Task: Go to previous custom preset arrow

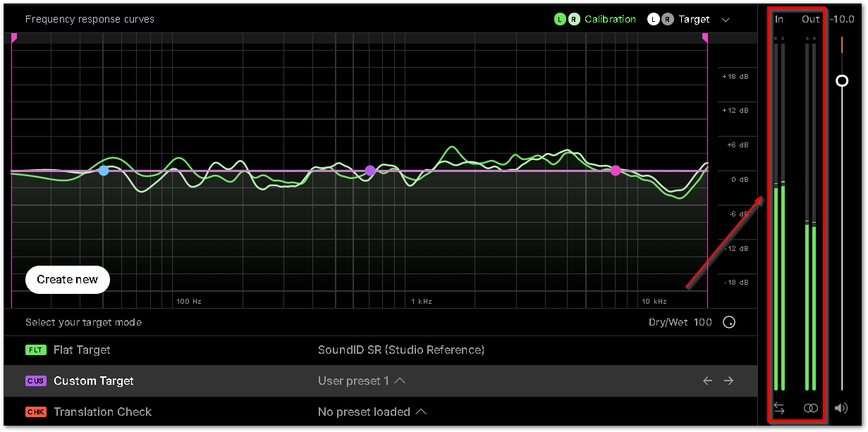Action: [x=708, y=381]
